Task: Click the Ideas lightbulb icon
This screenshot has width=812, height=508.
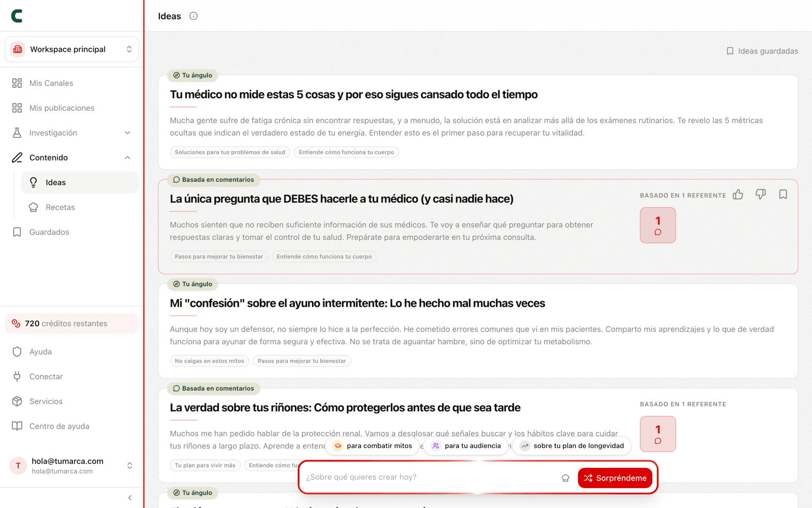Action: pyautogui.click(x=33, y=182)
